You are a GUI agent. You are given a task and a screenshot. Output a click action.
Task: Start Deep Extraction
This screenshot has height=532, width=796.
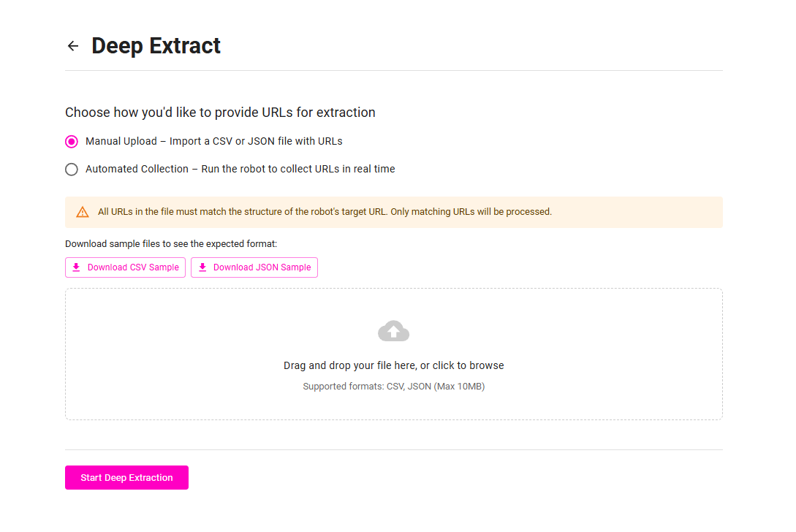click(126, 478)
